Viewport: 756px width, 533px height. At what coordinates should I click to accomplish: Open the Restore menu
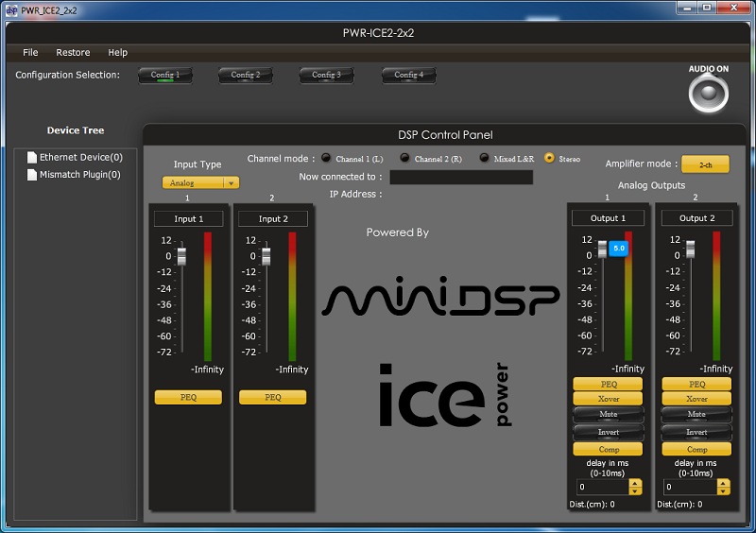point(73,53)
